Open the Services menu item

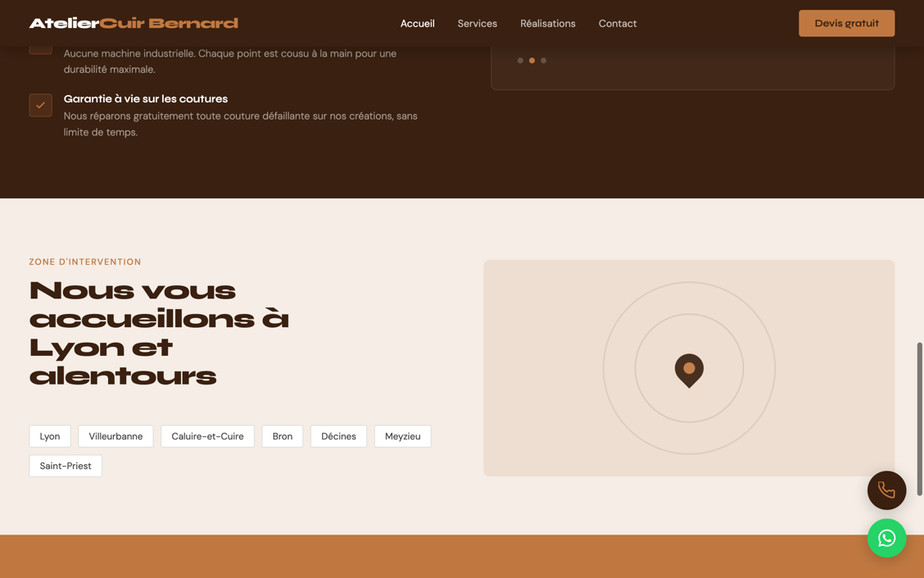pos(478,24)
